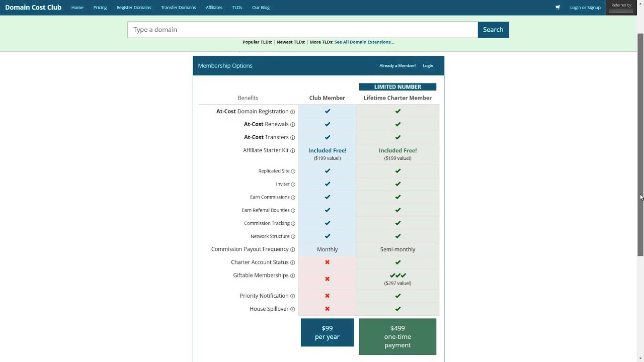644x362 pixels.
Task: Click info icon beside Giftable Memberships
Action: [x=292, y=276]
